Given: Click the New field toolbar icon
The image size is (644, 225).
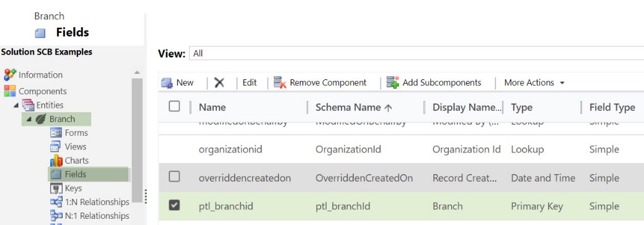Looking at the screenshot, I should [x=167, y=83].
